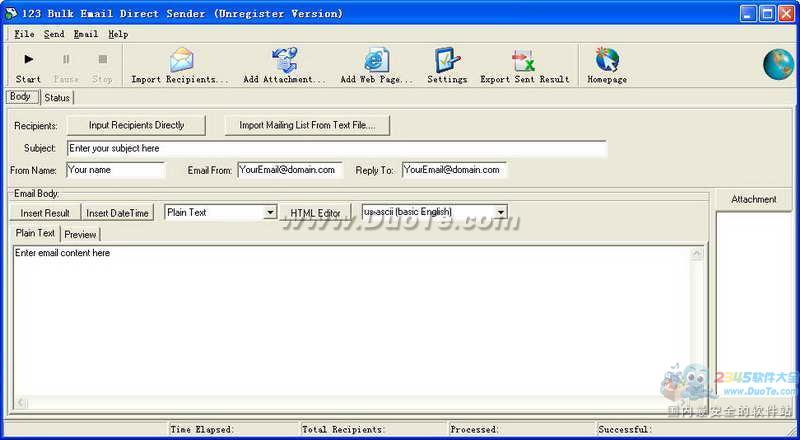Click the Subject input field
Image resolution: width=800 pixels, height=440 pixels.
click(336, 149)
